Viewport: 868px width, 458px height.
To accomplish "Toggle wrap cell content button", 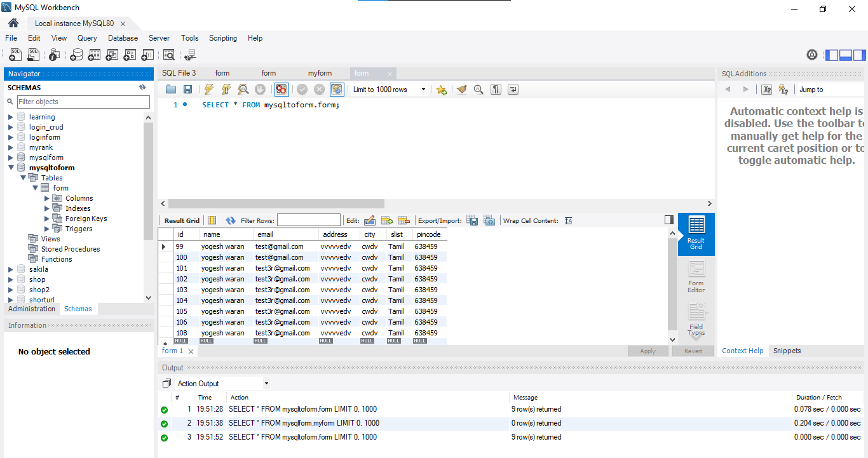I will pos(568,220).
